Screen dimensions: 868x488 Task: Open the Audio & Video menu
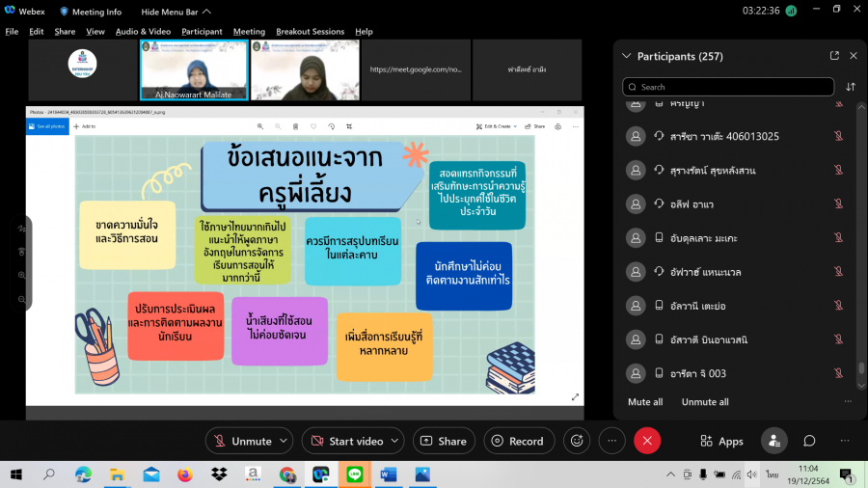(x=144, y=31)
